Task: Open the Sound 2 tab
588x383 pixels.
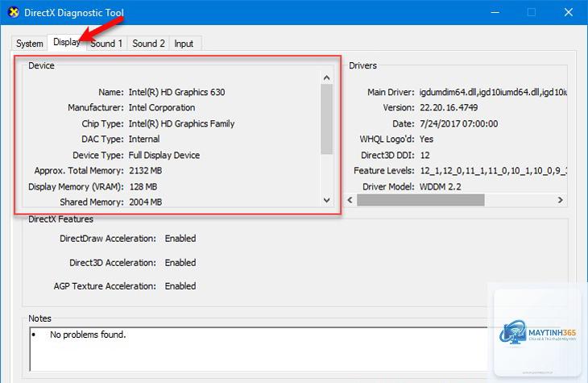Action: pos(148,44)
